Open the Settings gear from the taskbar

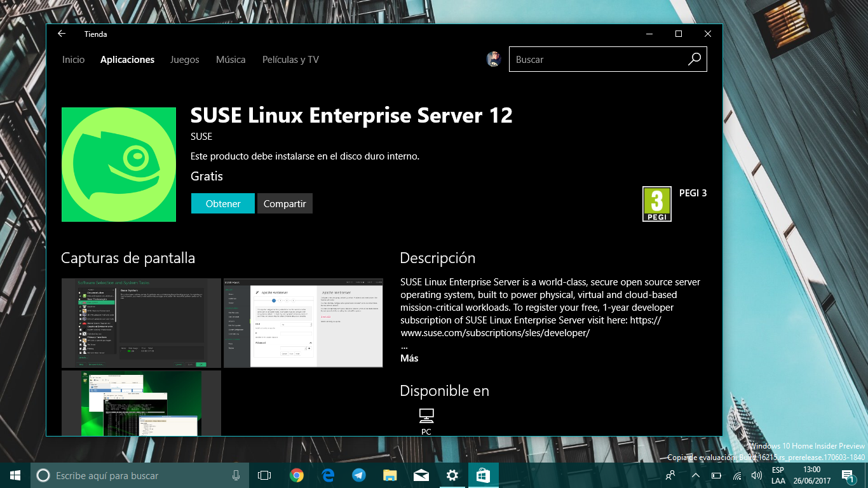452,475
